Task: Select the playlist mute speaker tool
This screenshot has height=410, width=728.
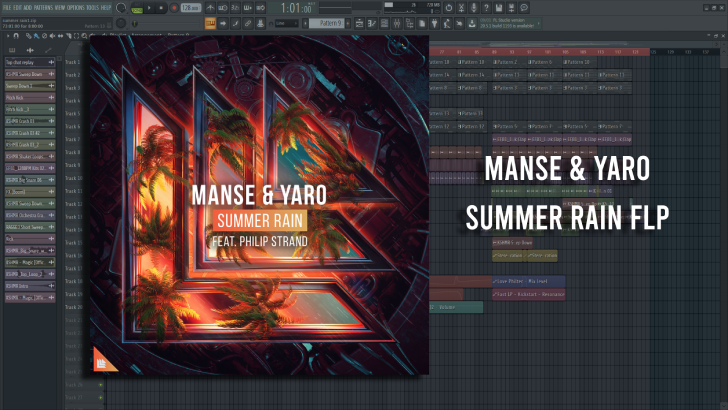Action: pos(52,36)
